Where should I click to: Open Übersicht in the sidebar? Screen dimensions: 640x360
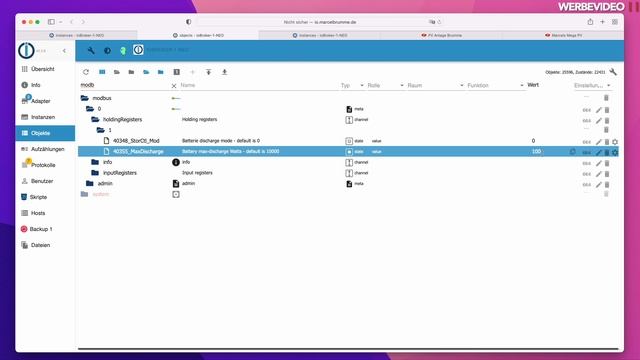45,69
